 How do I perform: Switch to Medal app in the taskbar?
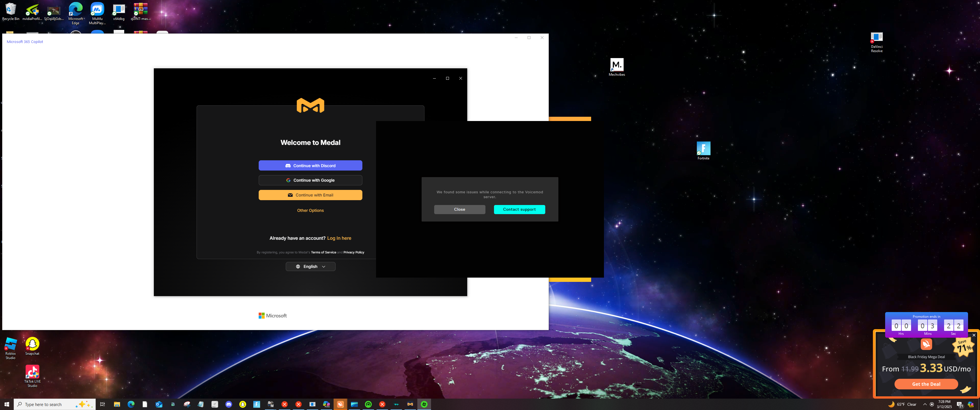[410, 404]
